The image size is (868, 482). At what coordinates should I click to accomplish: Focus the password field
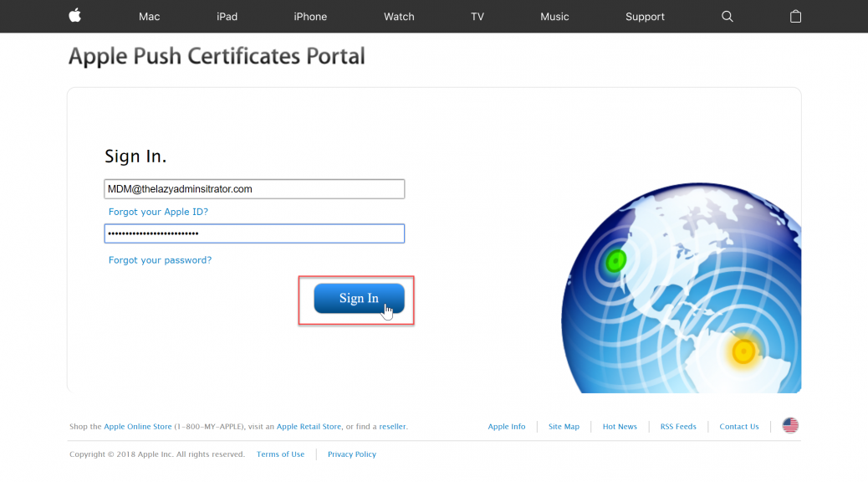click(x=254, y=233)
